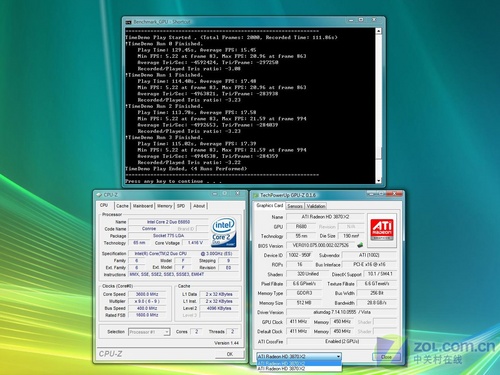Click the Rated FSB value 1600.0 MHz
The image size is (500, 375).
(147, 315)
